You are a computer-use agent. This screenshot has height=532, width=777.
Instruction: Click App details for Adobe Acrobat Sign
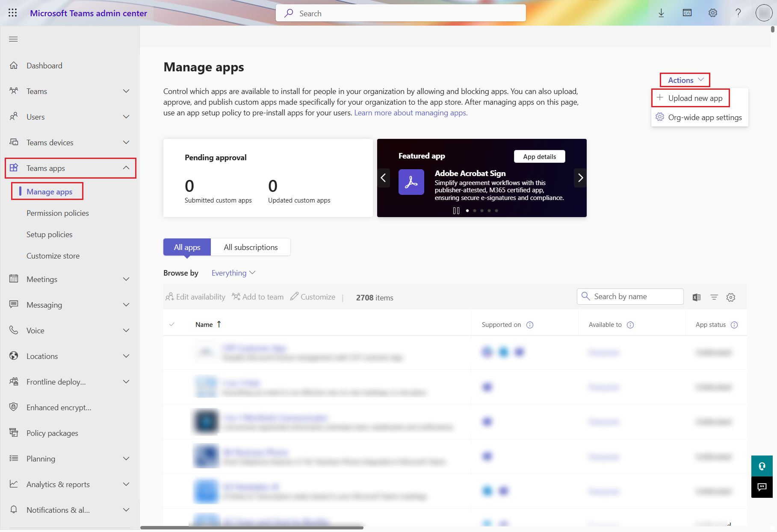click(x=539, y=156)
